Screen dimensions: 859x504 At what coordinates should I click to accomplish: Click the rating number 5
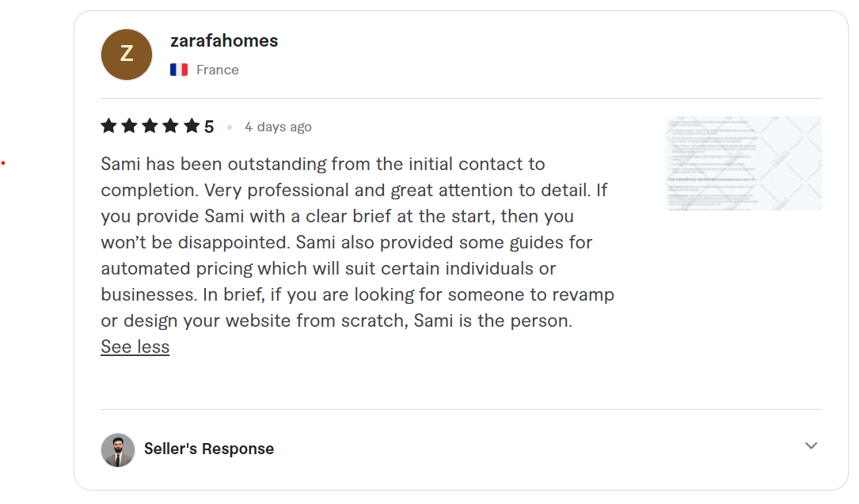[x=209, y=127]
